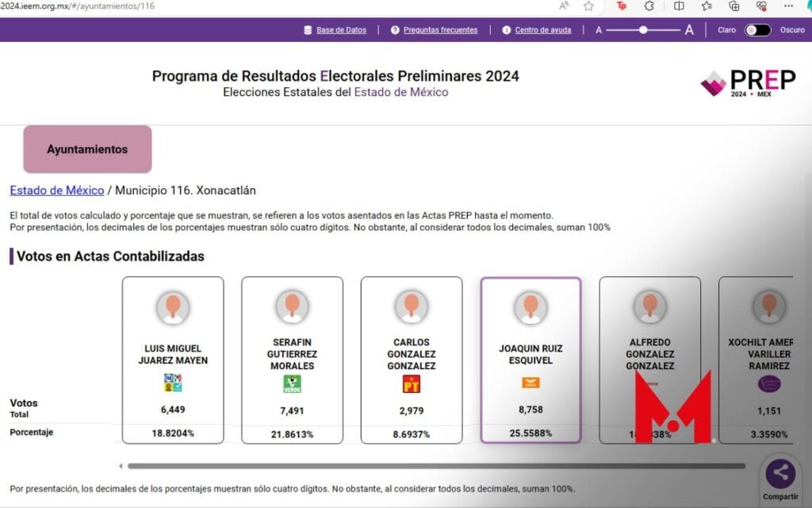
Task: Open the browser extensions puzzle icon
Action: point(649,6)
